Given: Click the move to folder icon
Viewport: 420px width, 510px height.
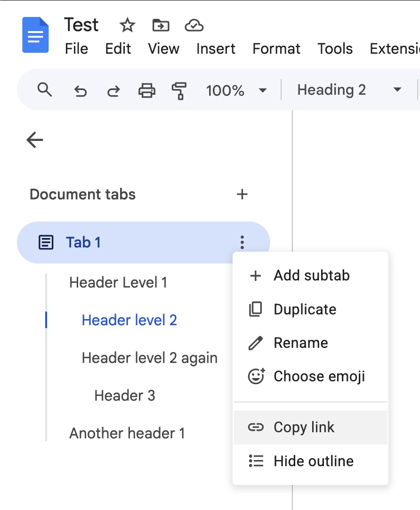Looking at the screenshot, I should pos(161,25).
